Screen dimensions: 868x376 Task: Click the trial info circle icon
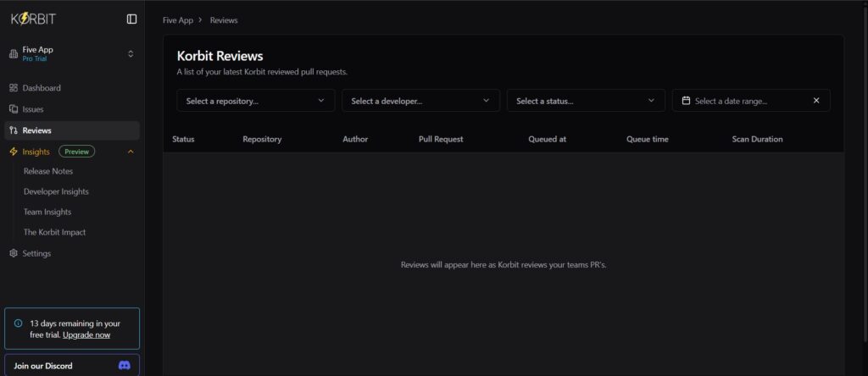(19, 323)
